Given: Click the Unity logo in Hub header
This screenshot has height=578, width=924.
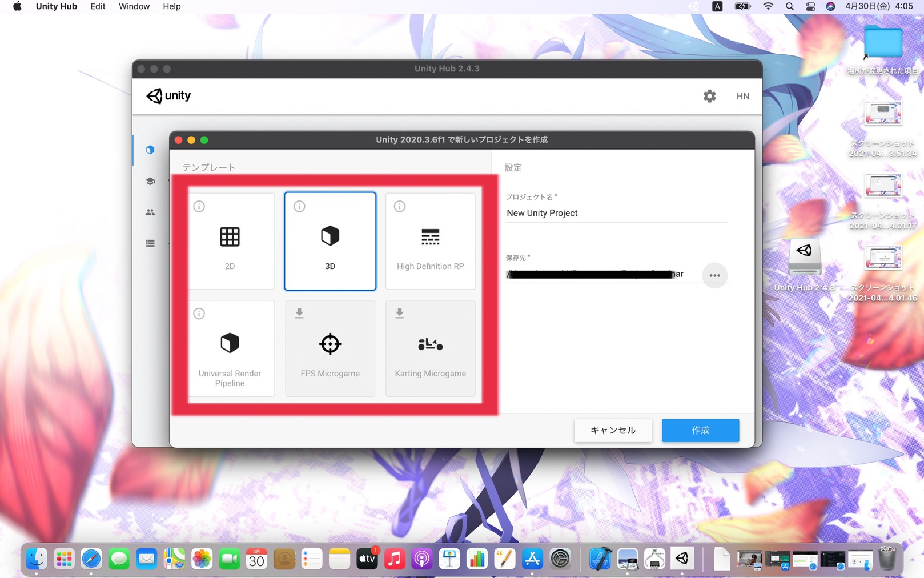Looking at the screenshot, I should (168, 95).
